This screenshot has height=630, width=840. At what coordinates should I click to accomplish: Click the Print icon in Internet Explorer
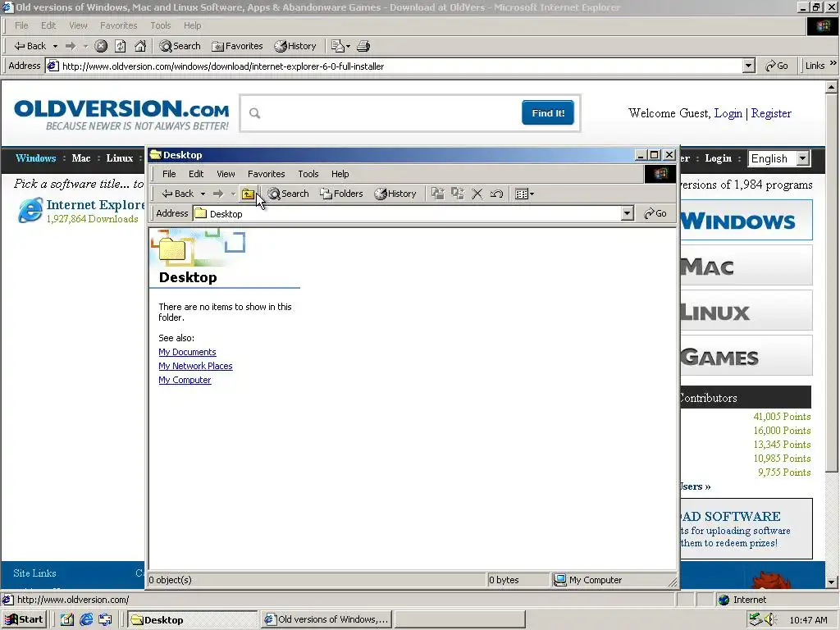(363, 46)
